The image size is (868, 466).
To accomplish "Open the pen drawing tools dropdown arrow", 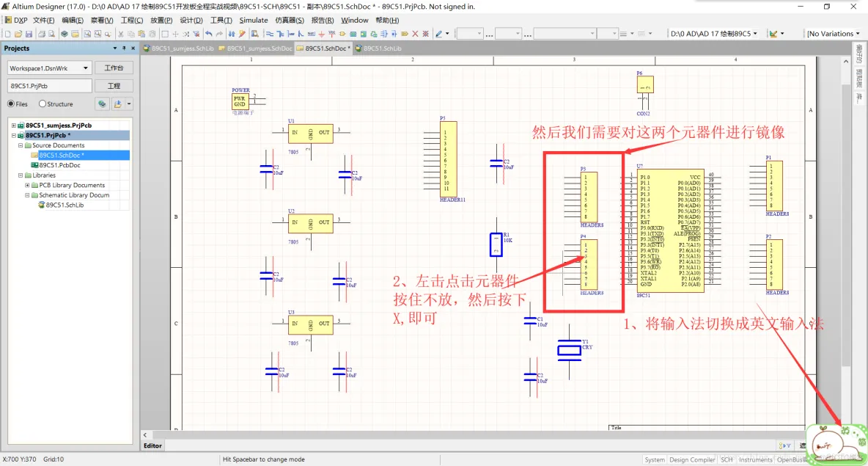I will tap(447, 34).
